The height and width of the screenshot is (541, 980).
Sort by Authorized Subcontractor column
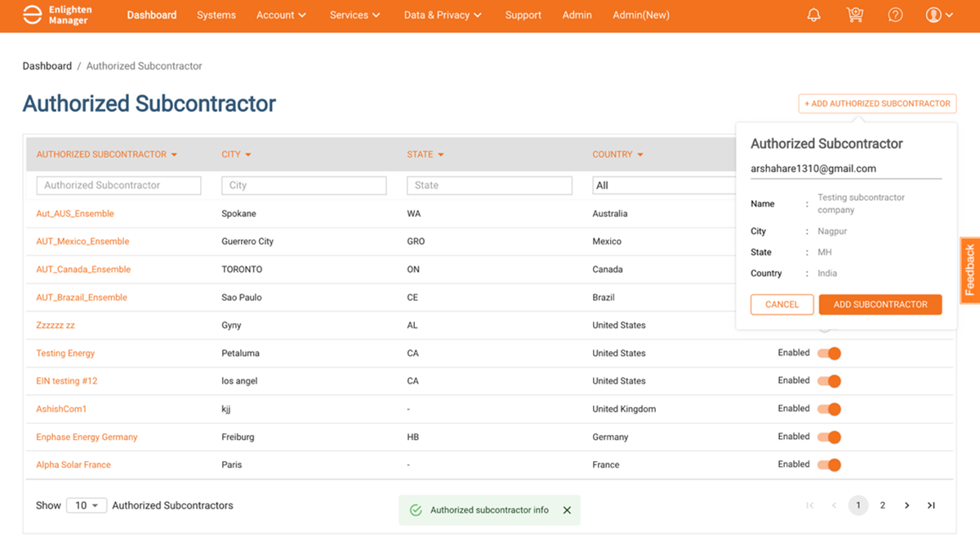107,154
